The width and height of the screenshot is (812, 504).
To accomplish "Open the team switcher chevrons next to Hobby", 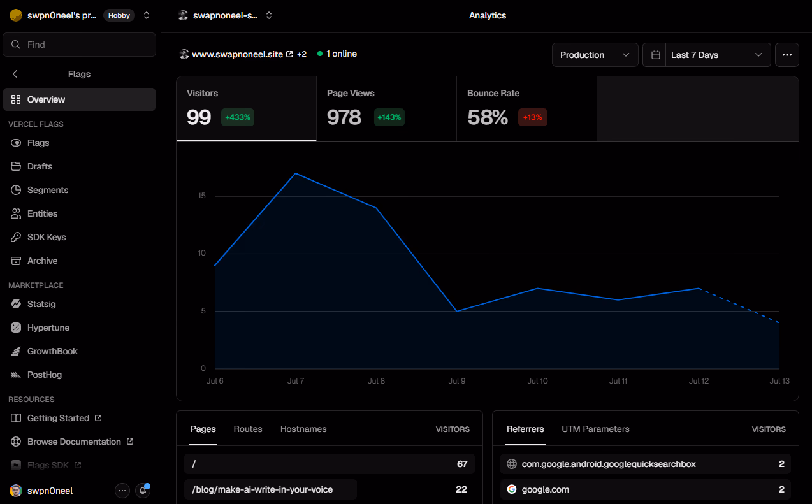I will (147, 15).
